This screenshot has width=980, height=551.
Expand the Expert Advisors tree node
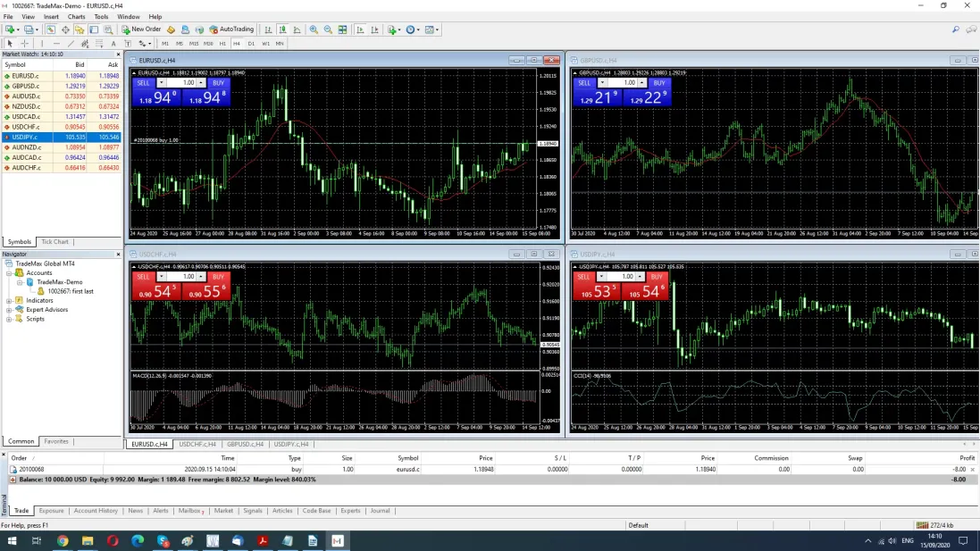(x=9, y=310)
